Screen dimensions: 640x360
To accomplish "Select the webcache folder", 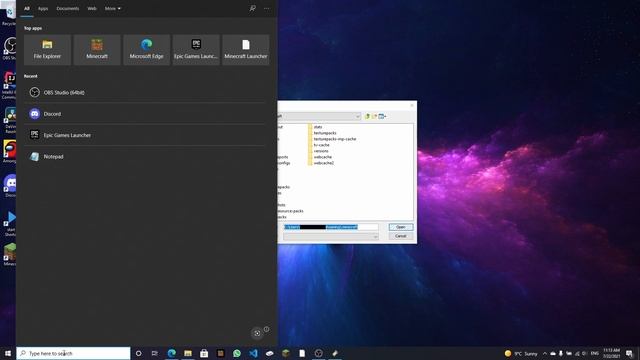I will tap(320, 157).
